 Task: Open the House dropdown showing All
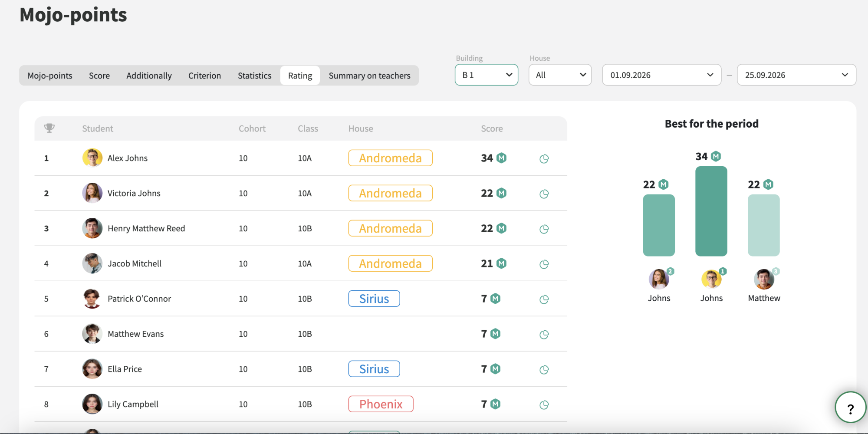(560, 75)
